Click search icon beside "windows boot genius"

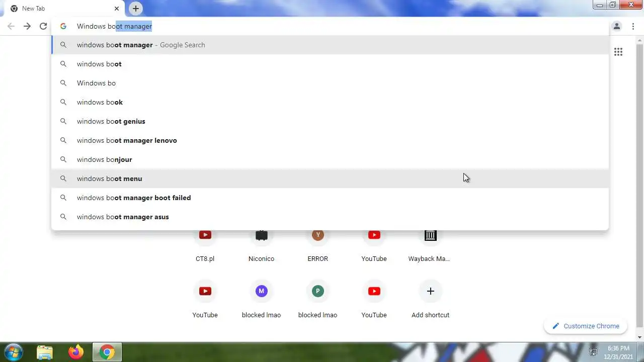[x=63, y=121]
